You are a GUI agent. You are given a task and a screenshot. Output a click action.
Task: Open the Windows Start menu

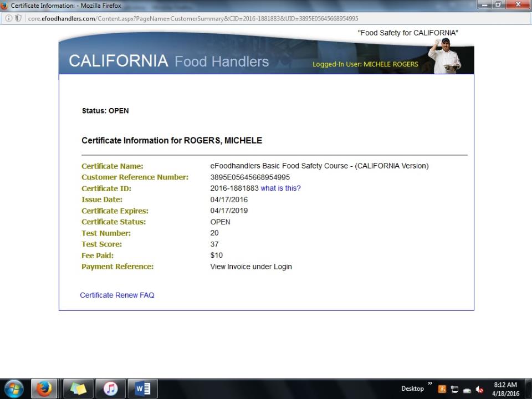pos(13,388)
